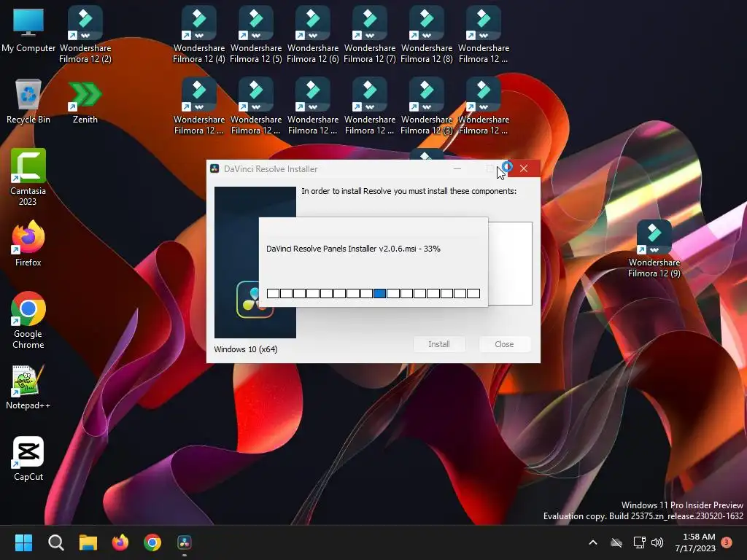Minimize the DaVinci Resolve Installer window
Screen dimensions: 747x560
pyautogui.click(x=457, y=168)
